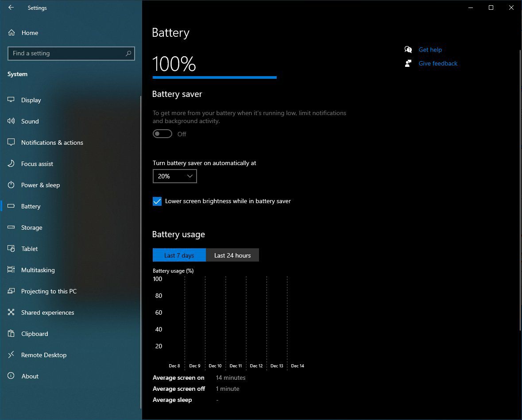Click the 100% battery level bar
Viewport: 522px width, 420px height.
coord(214,77)
